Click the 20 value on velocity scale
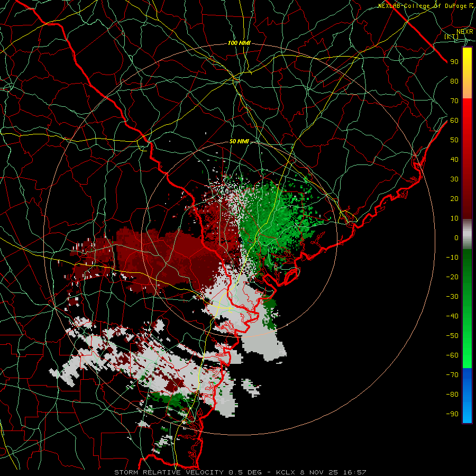The width and height of the screenshot is (476, 476). [x=454, y=199]
